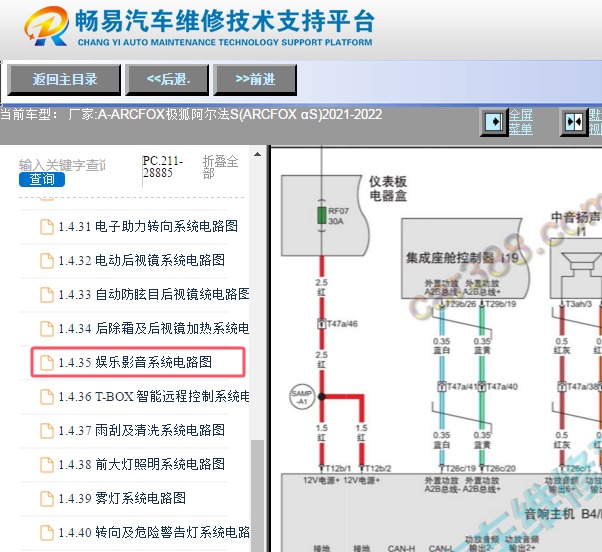The width and height of the screenshot is (602, 552).
Task: Click the blue 查询 search button
Action: point(42,179)
